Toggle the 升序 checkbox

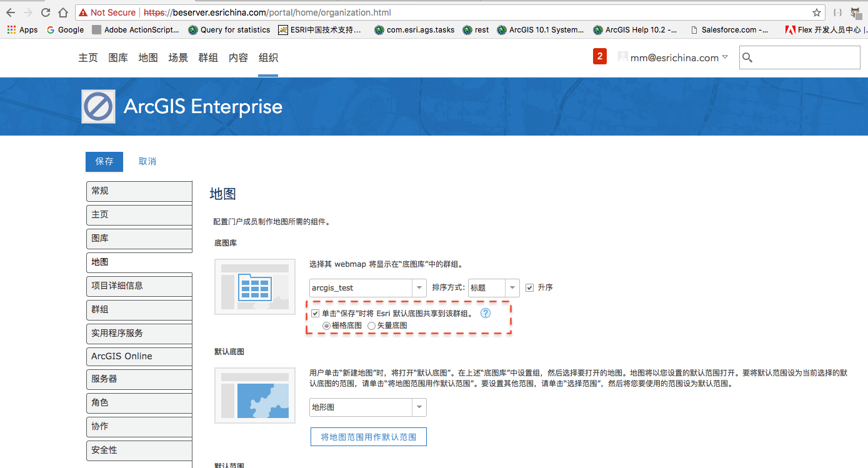point(530,287)
